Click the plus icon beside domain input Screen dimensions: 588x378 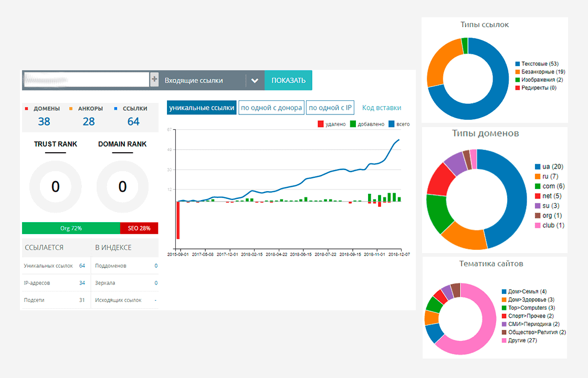tap(154, 79)
